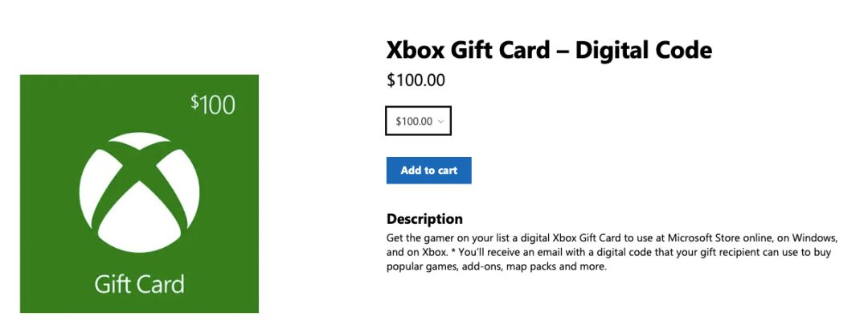Click 'Digital Code' in the product heading
This screenshot has width=868, height=326.
[x=644, y=51]
